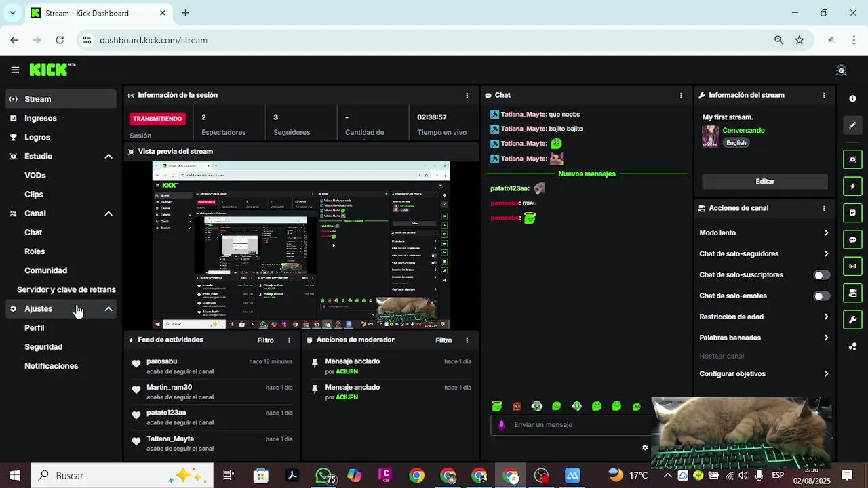This screenshot has width=868, height=488.
Task: Open chat settings gear below the message box
Action: (645, 447)
